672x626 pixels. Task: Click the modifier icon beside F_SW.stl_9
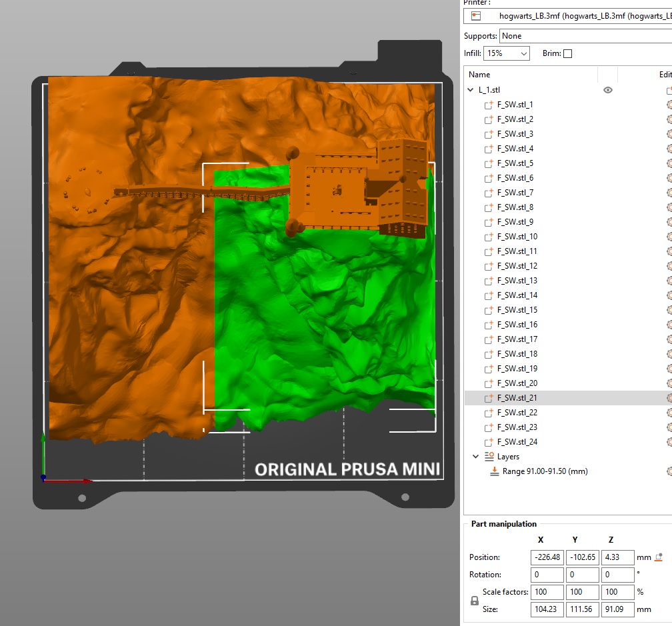tap(489, 222)
